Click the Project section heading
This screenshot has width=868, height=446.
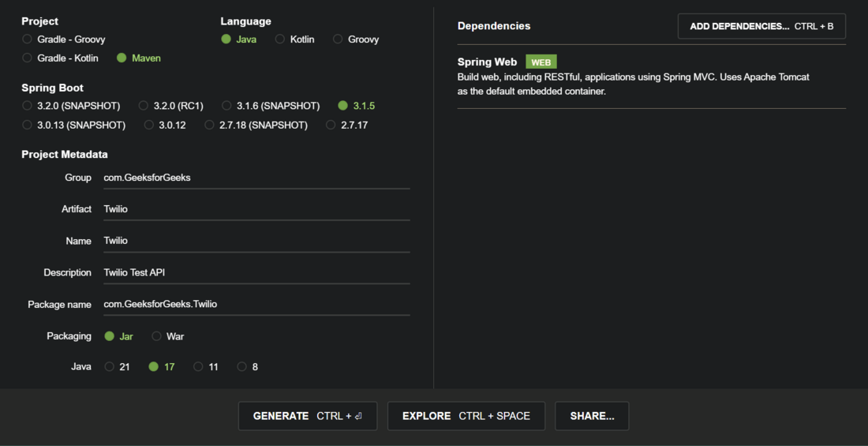(x=40, y=21)
